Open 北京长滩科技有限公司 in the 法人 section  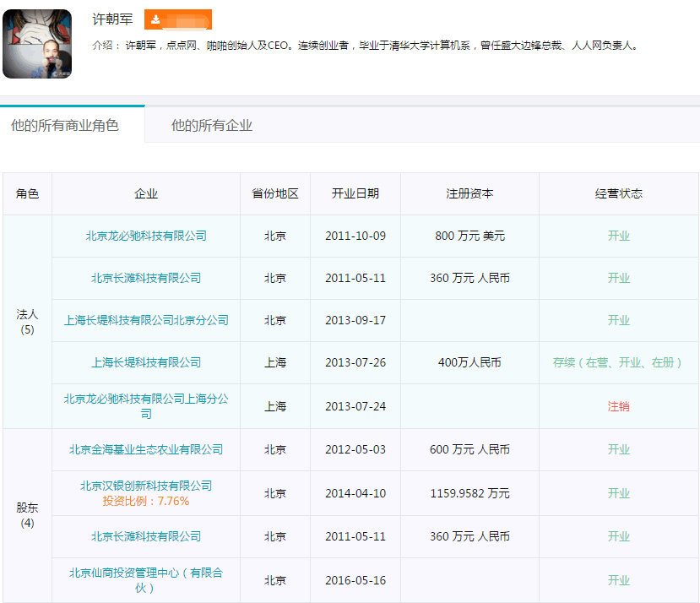(x=146, y=278)
